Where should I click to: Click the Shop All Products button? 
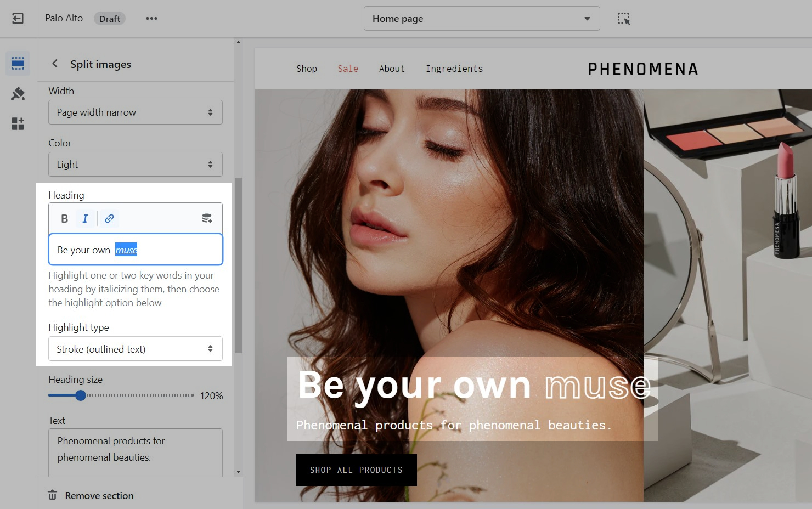tap(356, 470)
